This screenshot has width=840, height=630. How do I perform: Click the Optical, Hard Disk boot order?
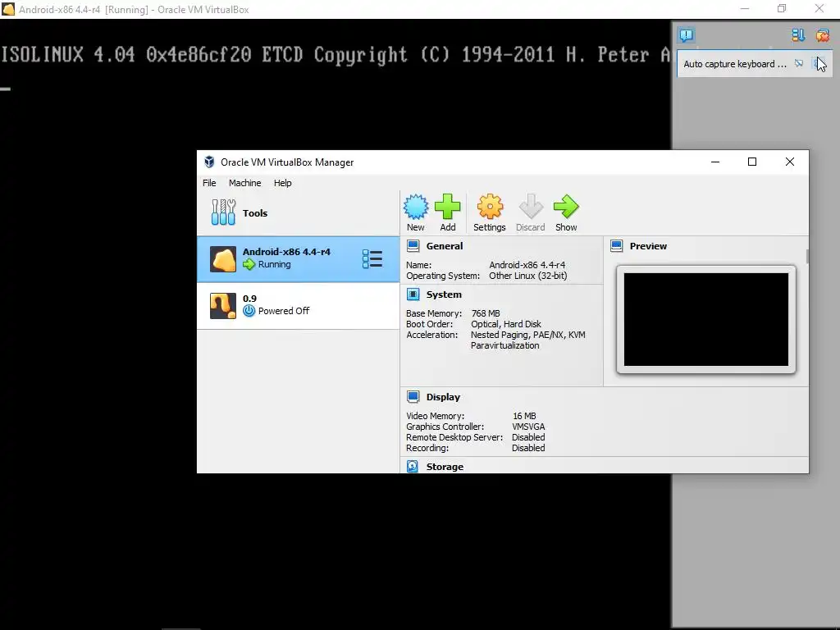click(x=506, y=324)
